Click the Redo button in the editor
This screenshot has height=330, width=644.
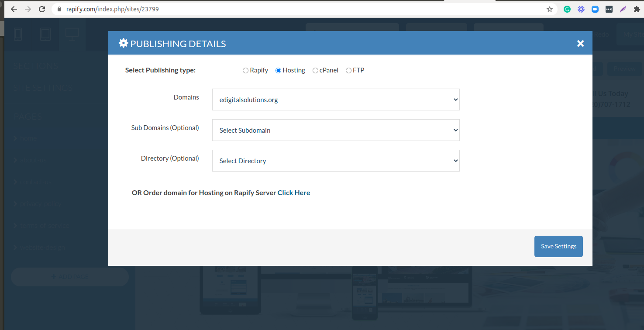point(601,34)
